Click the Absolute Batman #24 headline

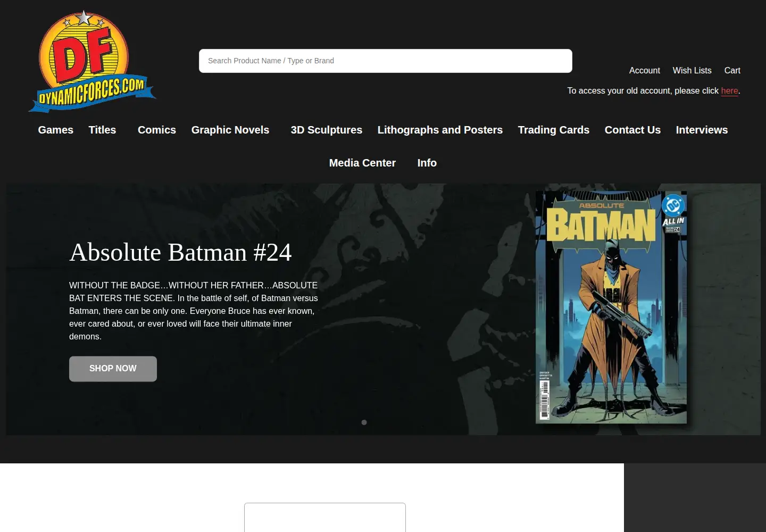(180, 252)
